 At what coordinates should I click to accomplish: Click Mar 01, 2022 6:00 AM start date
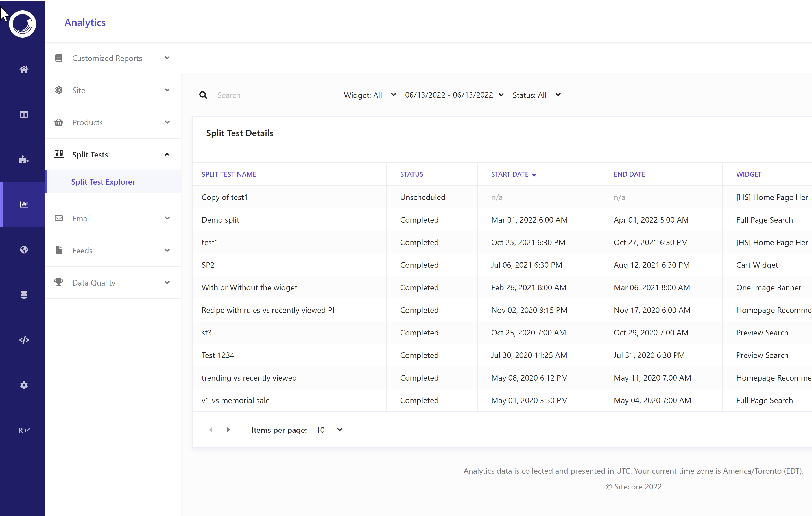click(x=529, y=220)
